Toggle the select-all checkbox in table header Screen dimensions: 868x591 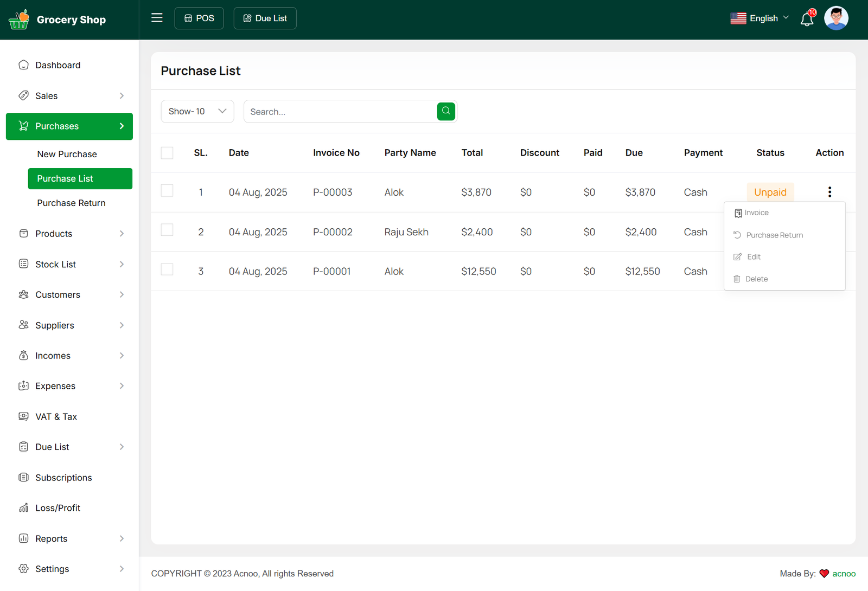(x=167, y=153)
